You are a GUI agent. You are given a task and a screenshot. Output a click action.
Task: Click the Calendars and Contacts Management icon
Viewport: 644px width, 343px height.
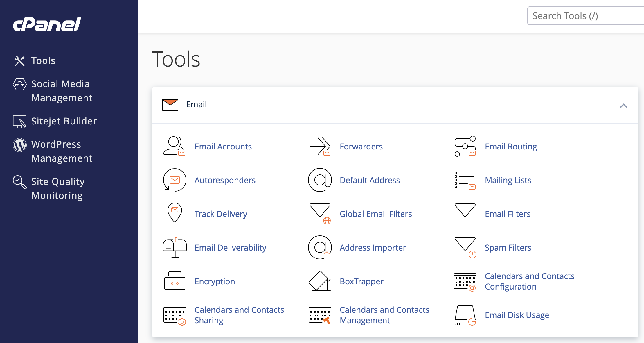click(320, 315)
